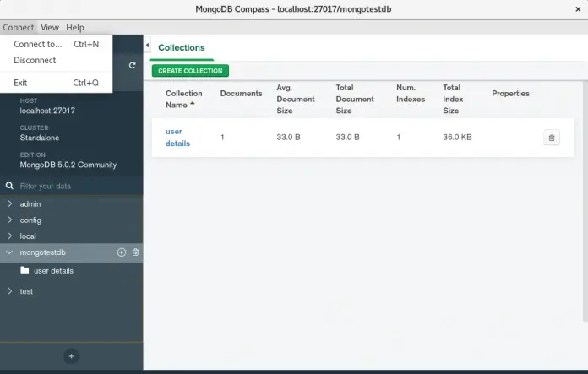Choose Disconnect from the Connect menu
The height and width of the screenshot is (374, 588).
click(35, 61)
